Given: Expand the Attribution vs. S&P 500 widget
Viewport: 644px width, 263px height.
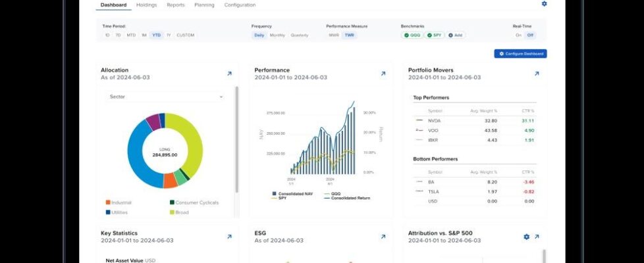Looking at the screenshot, I should [537, 237].
